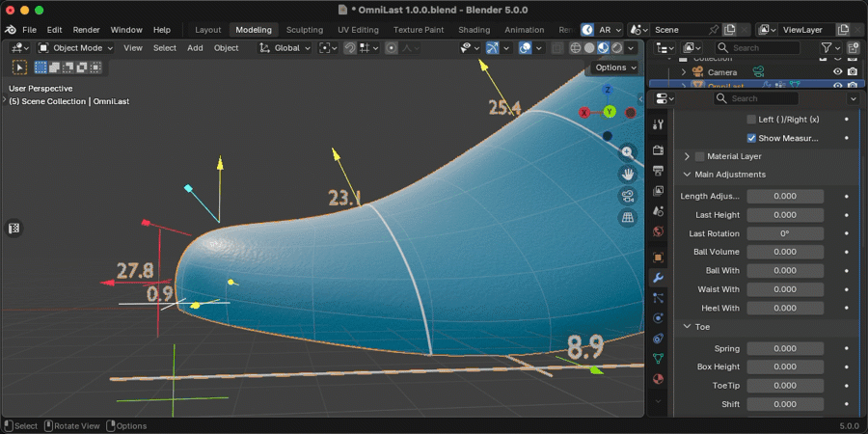Collapse the Main Adjustments panel
The height and width of the screenshot is (434, 868).
coord(687,175)
